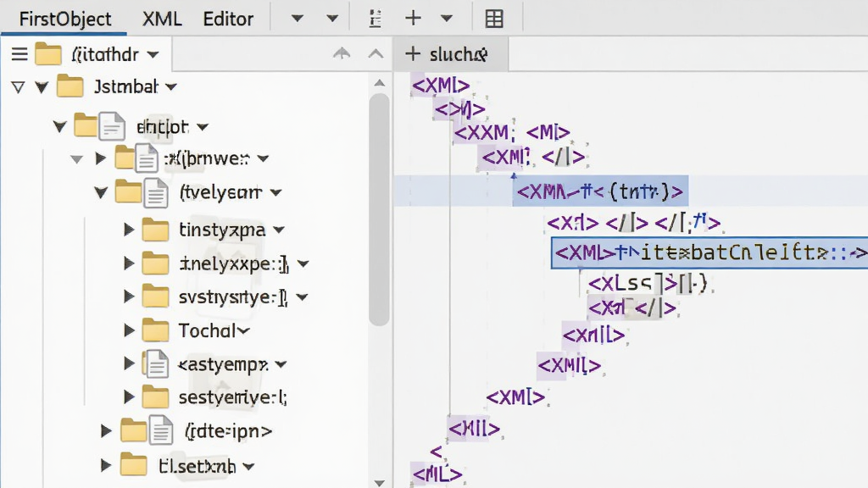
Task: Open dropdown beside 'dntjot'
Action: 203,127
